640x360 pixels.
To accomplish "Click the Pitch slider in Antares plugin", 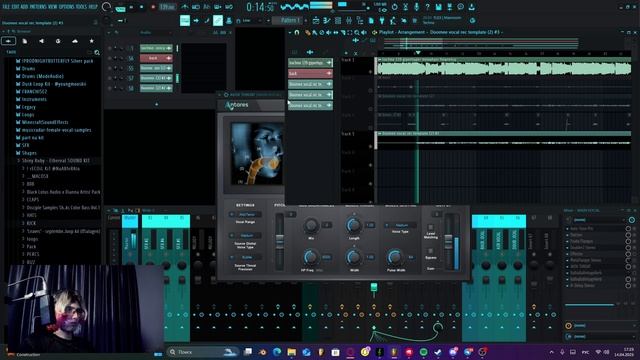I will [280, 242].
